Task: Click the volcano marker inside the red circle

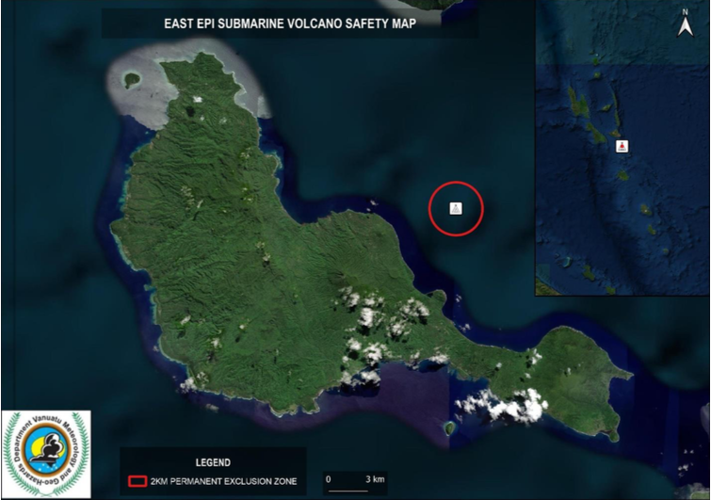Action: 456,209
